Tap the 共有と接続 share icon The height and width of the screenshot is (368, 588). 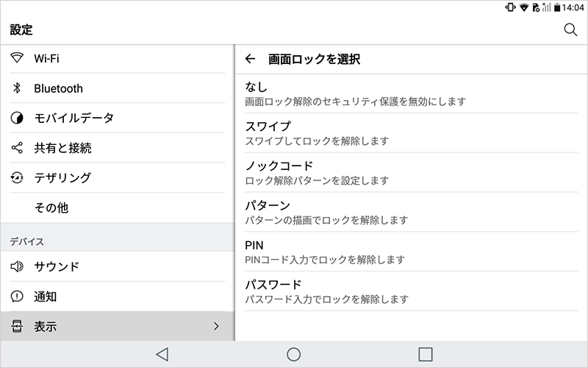click(17, 148)
